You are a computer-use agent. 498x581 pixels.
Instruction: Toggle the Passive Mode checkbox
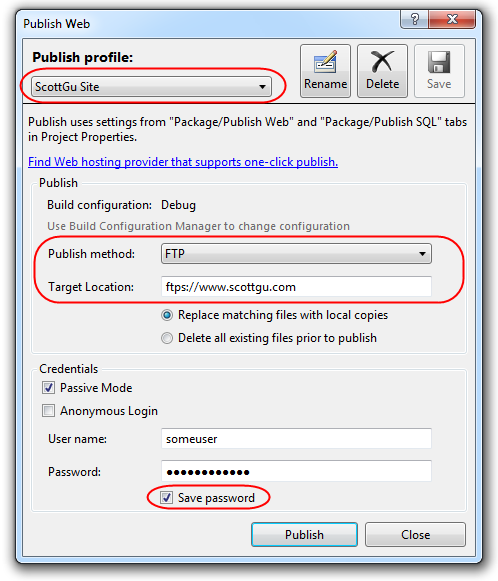[x=49, y=388]
